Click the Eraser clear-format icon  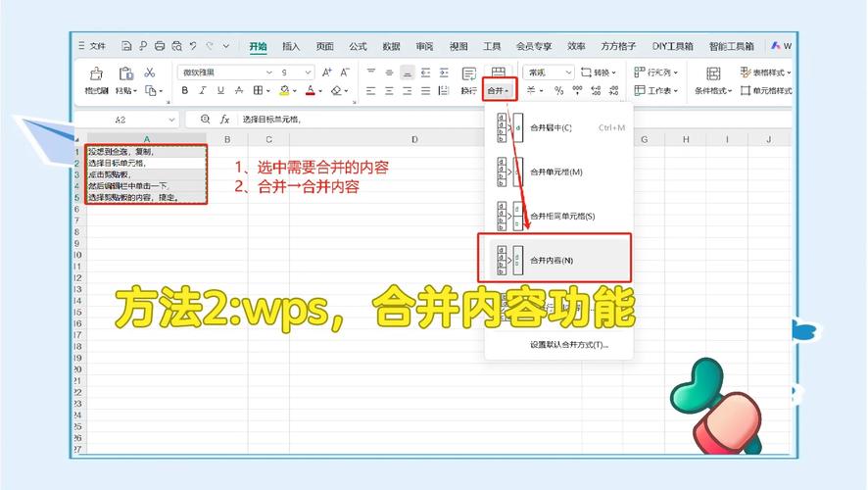click(x=337, y=90)
